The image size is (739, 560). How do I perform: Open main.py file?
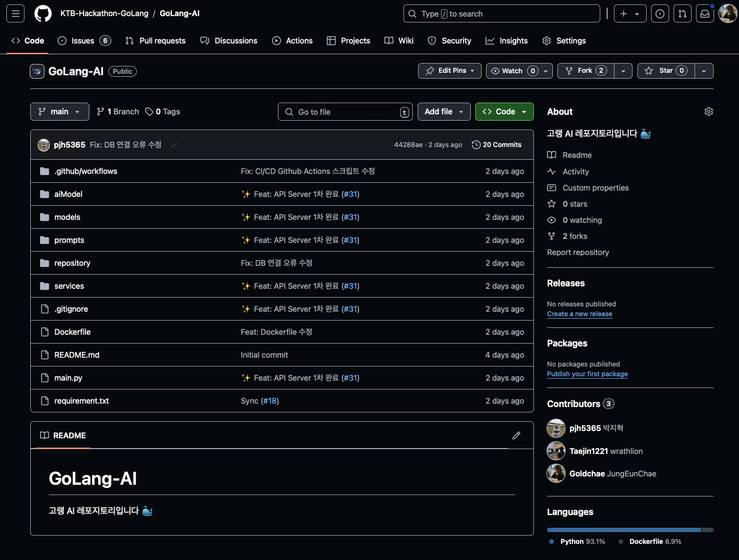pos(68,378)
